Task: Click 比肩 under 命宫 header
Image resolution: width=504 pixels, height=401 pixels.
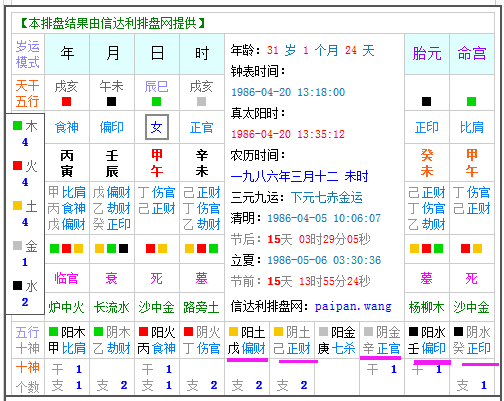Action: click(472, 127)
